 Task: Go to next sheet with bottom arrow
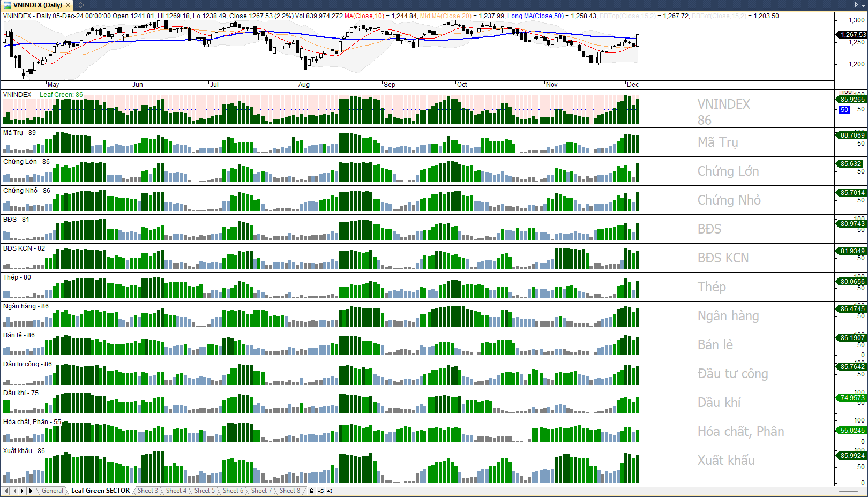(23, 491)
